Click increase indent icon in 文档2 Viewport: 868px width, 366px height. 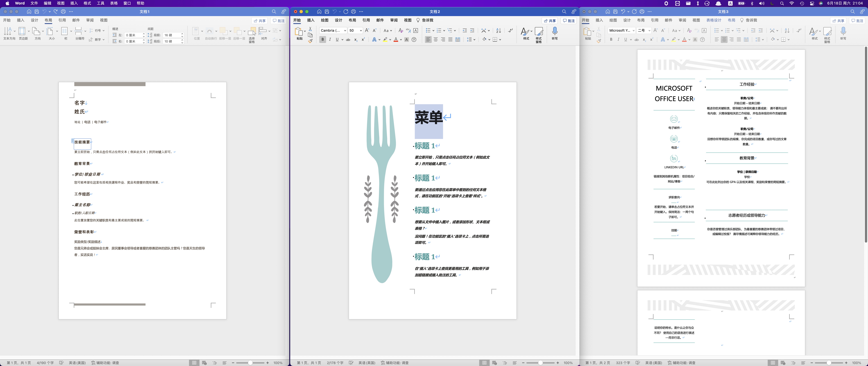[472, 30]
